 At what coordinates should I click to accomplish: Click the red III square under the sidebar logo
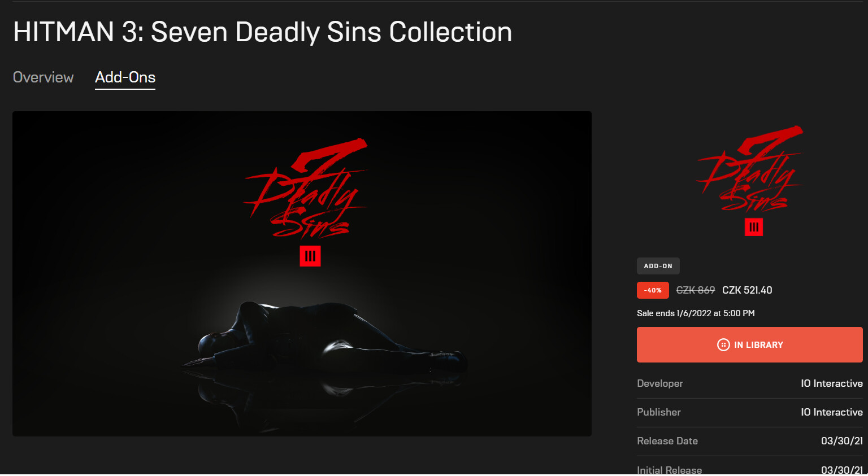pyautogui.click(x=754, y=227)
